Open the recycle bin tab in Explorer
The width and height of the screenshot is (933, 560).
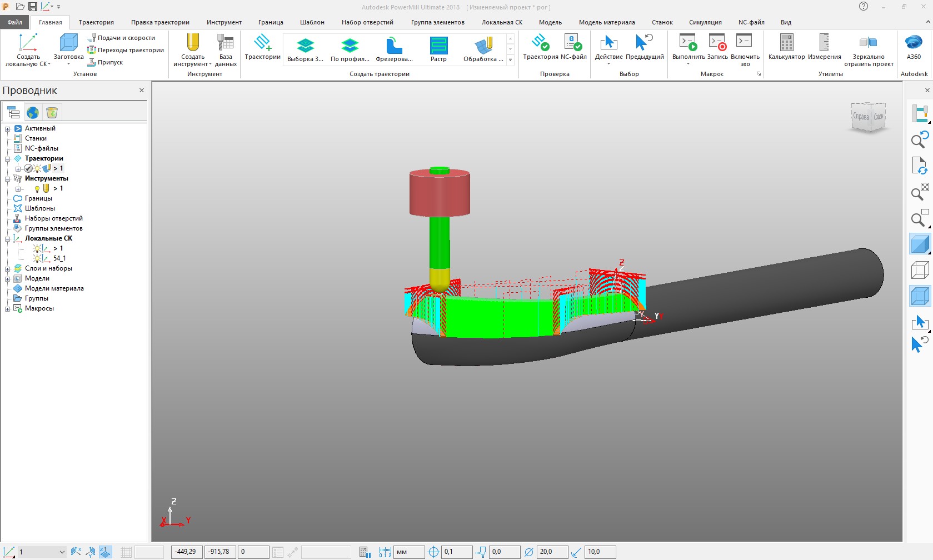pos(52,113)
